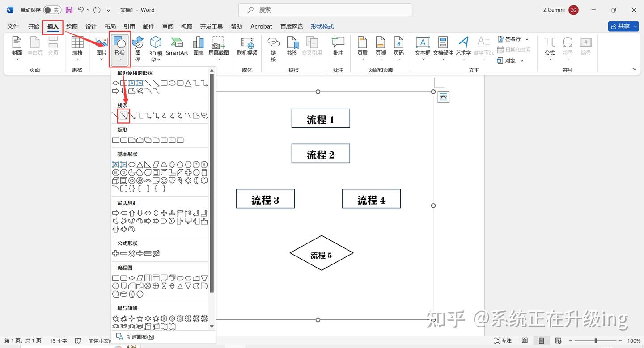The height and width of the screenshot is (348, 644).
Task: Enable 专注 focus mode in status bar
Action: [504, 340]
